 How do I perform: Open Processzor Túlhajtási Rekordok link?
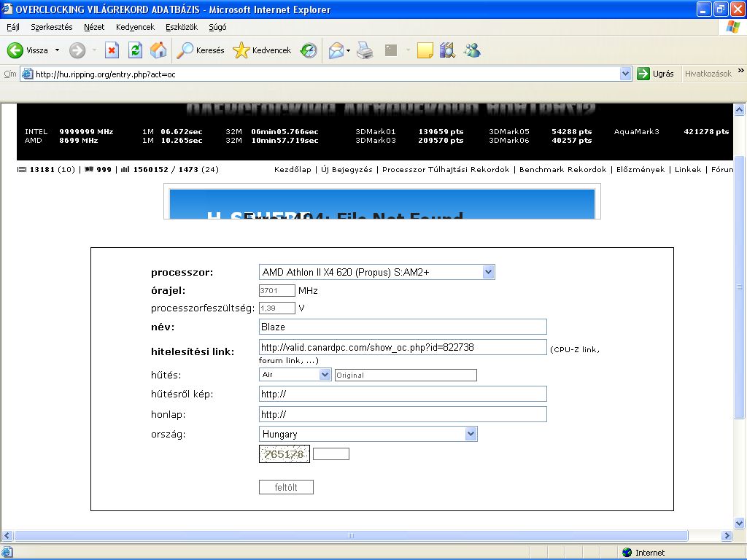(x=446, y=169)
